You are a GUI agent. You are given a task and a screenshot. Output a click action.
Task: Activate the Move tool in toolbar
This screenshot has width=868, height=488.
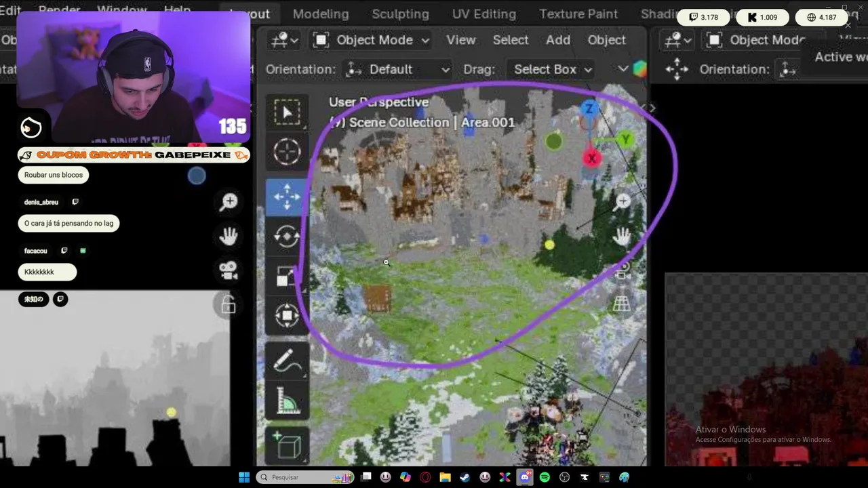[x=287, y=197]
